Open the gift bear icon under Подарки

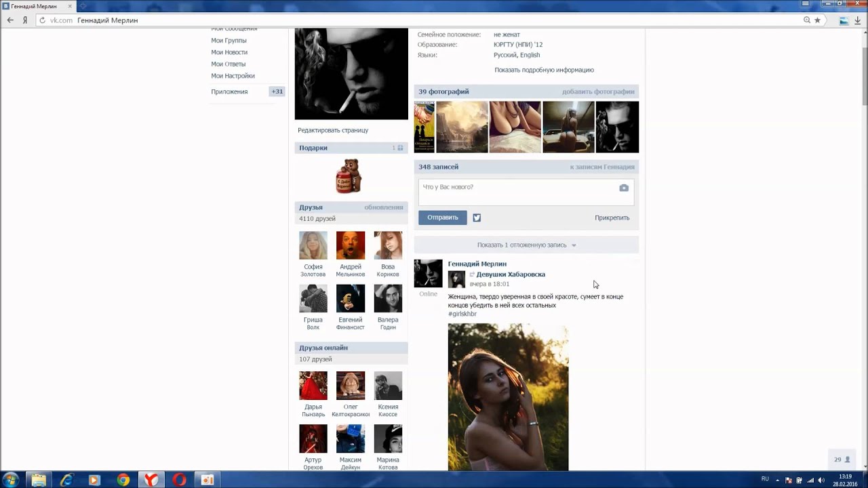coord(349,176)
